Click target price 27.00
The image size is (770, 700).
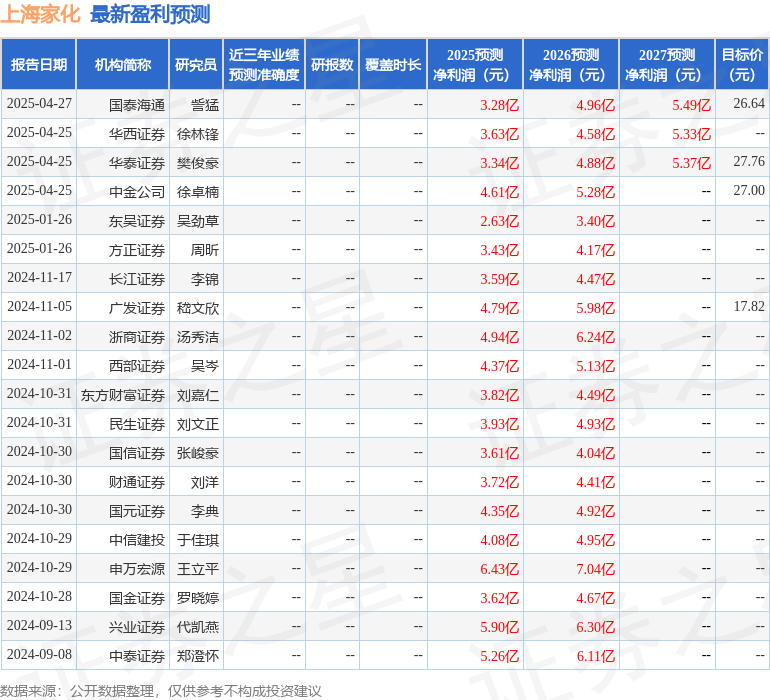click(x=749, y=191)
